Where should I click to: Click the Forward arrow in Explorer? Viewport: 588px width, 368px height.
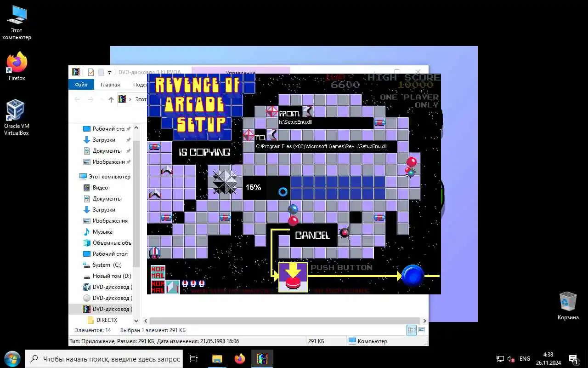click(x=90, y=99)
